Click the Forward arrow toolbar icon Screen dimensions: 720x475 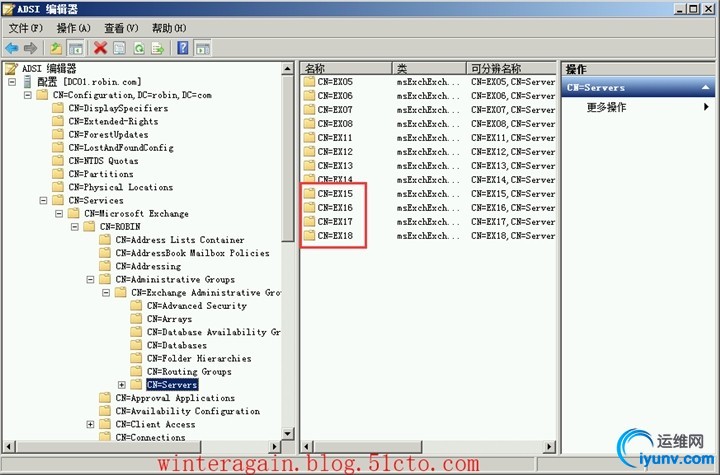tap(30, 48)
